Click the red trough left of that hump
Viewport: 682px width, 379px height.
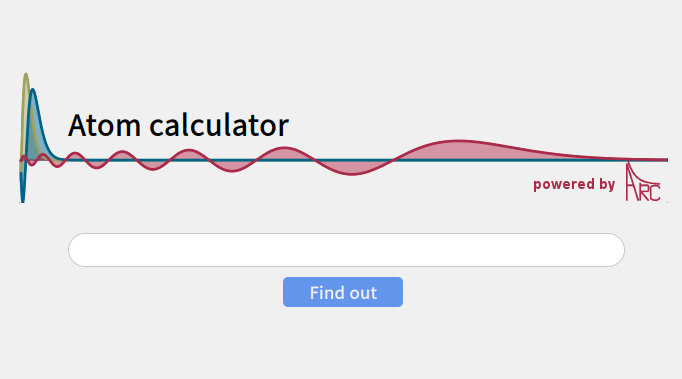click(x=233, y=166)
